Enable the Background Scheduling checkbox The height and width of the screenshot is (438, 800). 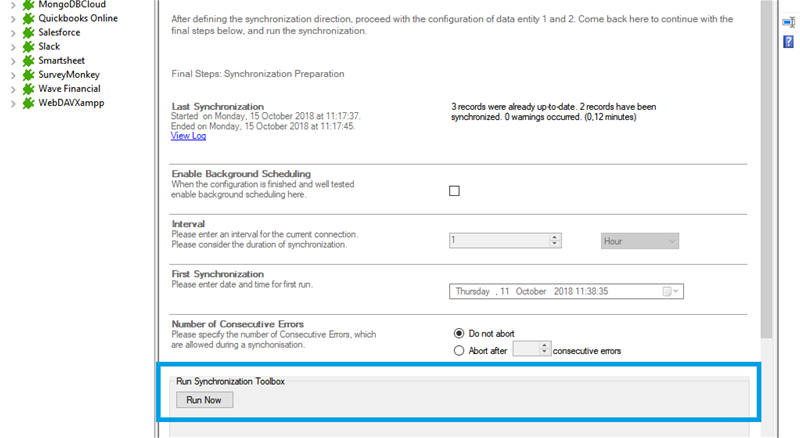click(x=454, y=191)
